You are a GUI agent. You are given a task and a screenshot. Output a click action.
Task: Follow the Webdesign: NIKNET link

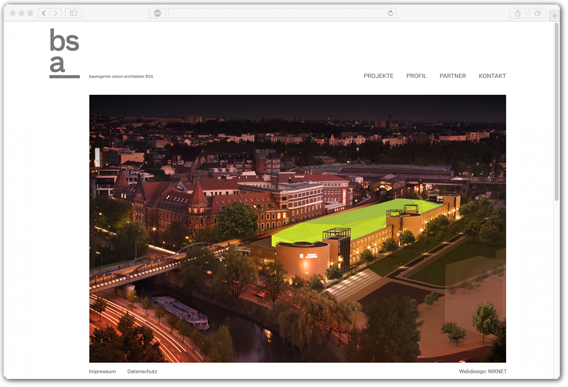click(x=483, y=371)
